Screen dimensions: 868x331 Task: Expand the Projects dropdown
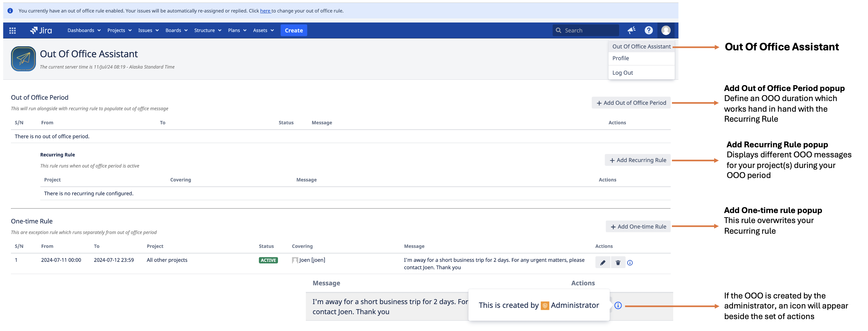(119, 30)
